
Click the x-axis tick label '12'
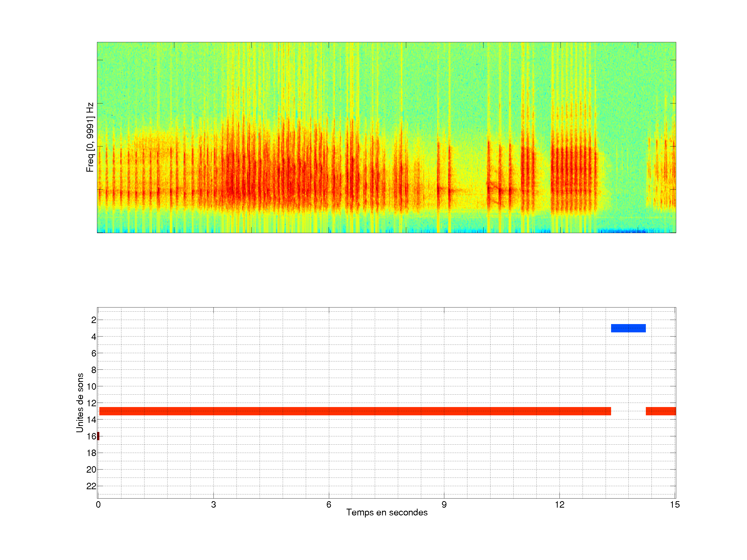[x=559, y=505]
